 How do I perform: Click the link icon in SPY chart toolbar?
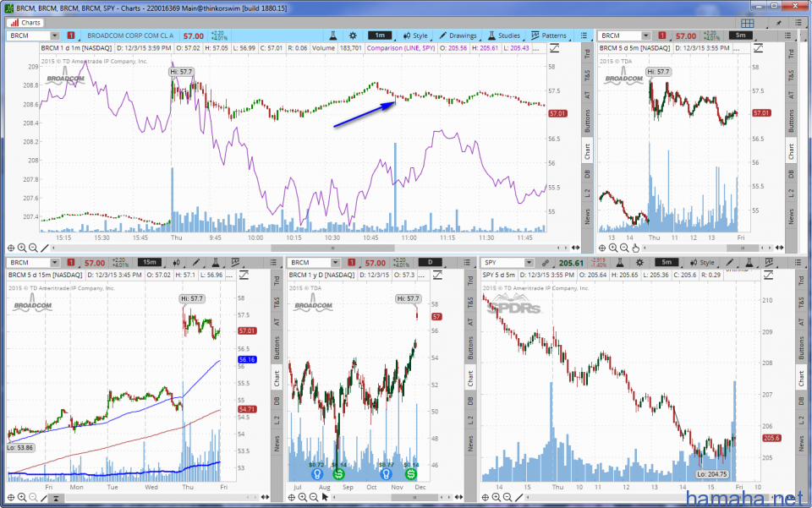coord(547,263)
